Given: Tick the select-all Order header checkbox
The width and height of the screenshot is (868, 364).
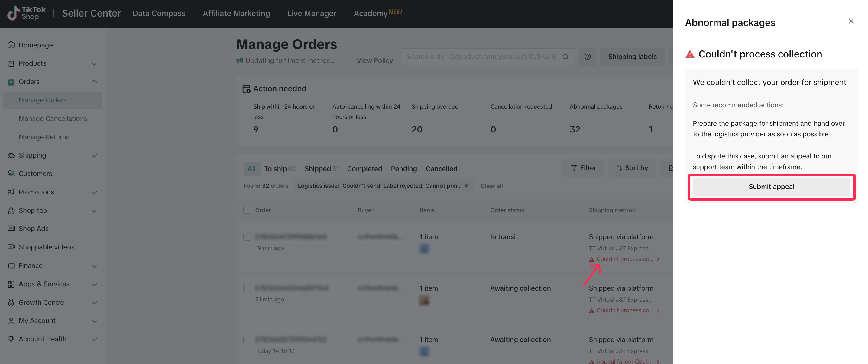Looking at the screenshot, I should coord(247,210).
